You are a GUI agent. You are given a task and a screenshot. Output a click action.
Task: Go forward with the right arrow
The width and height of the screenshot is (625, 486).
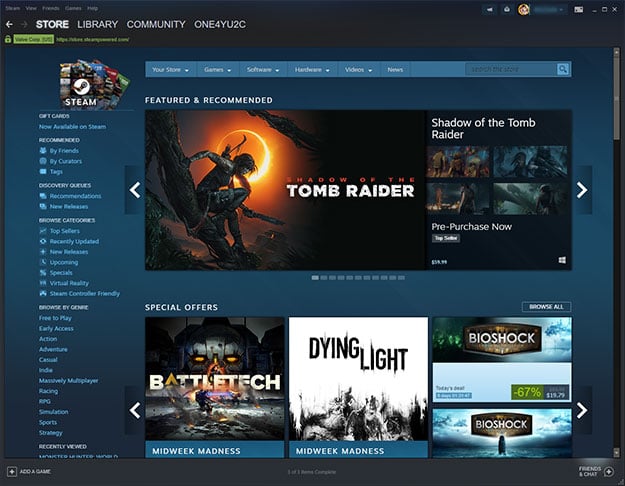click(24, 25)
